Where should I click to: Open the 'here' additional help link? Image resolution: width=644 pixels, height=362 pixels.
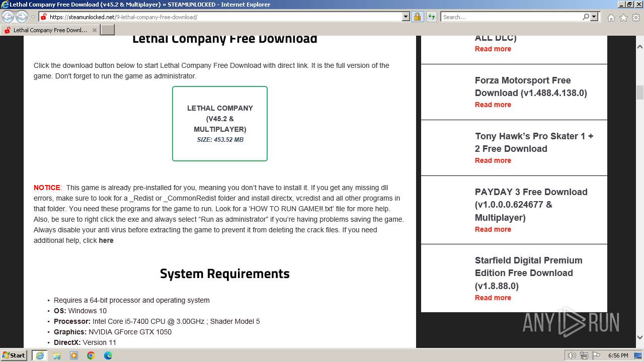point(106,240)
